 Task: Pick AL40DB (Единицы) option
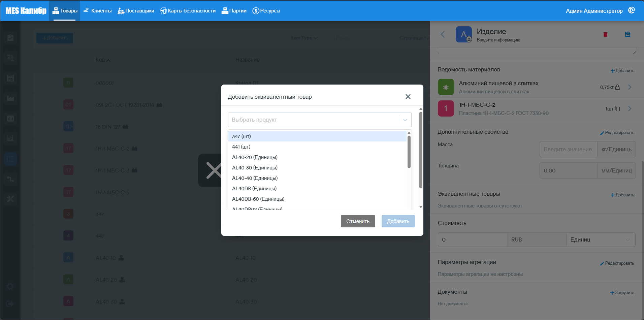[317, 189]
